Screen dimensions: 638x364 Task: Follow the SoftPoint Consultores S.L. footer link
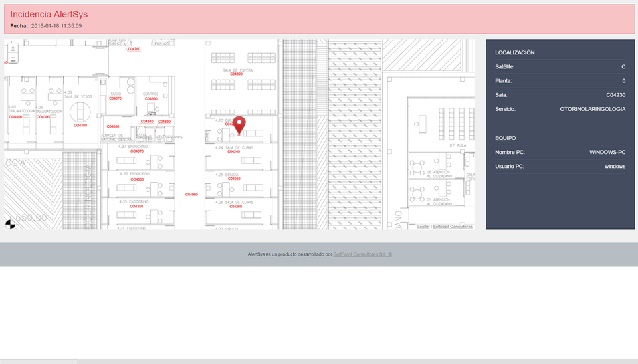point(362,254)
